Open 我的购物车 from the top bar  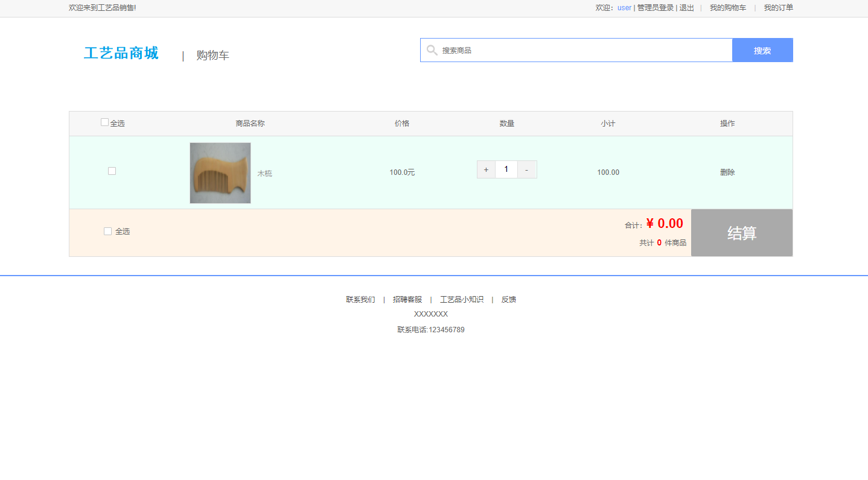pyautogui.click(x=727, y=8)
